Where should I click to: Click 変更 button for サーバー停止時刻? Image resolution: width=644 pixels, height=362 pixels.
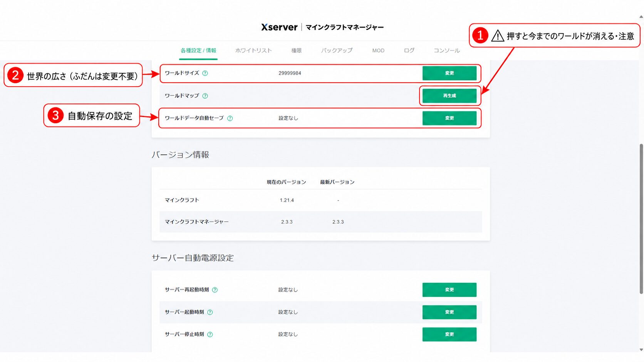pos(449,334)
